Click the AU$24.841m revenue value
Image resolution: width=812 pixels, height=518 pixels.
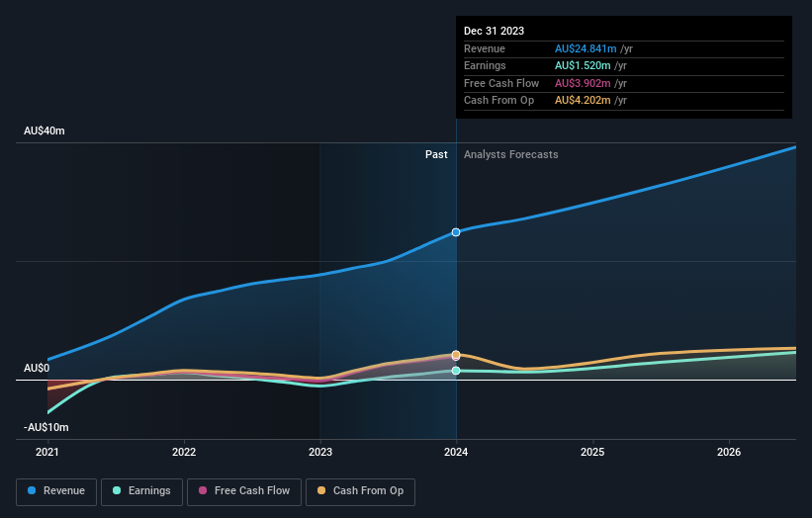tap(586, 48)
